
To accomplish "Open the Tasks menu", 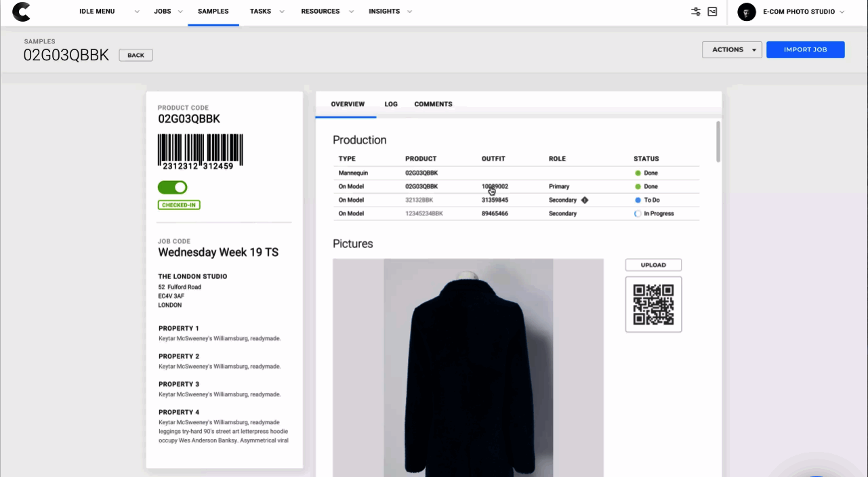I will pos(260,12).
